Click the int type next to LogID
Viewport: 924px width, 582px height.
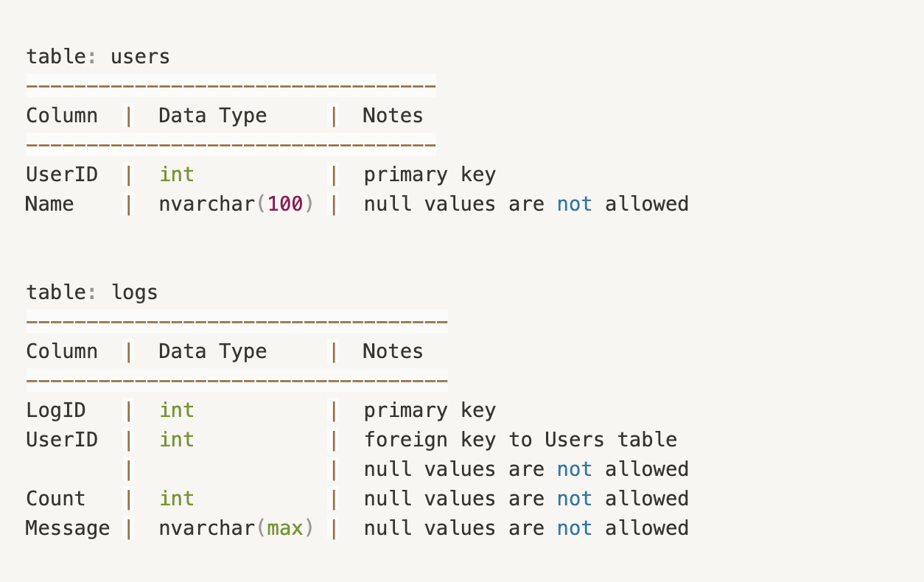click(x=177, y=410)
